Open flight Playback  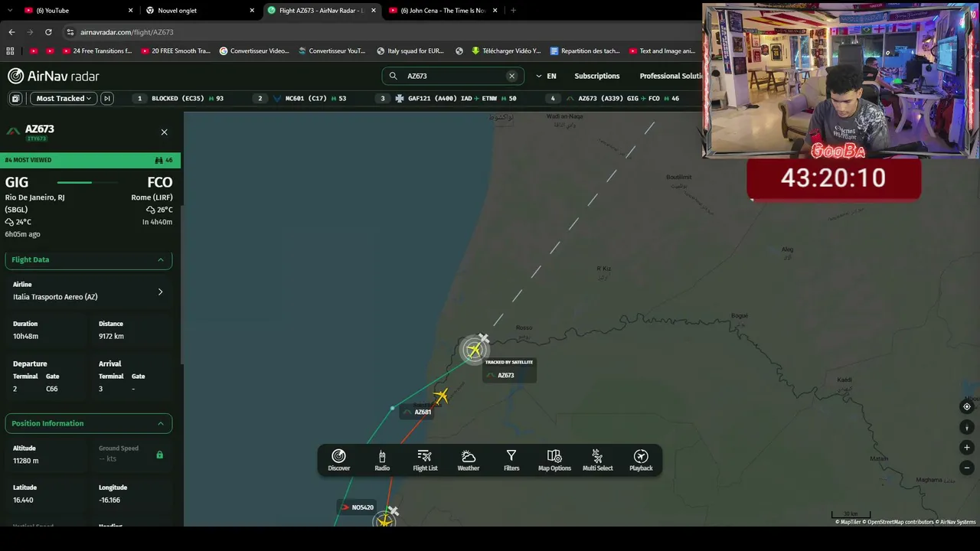[x=641, y=460]
